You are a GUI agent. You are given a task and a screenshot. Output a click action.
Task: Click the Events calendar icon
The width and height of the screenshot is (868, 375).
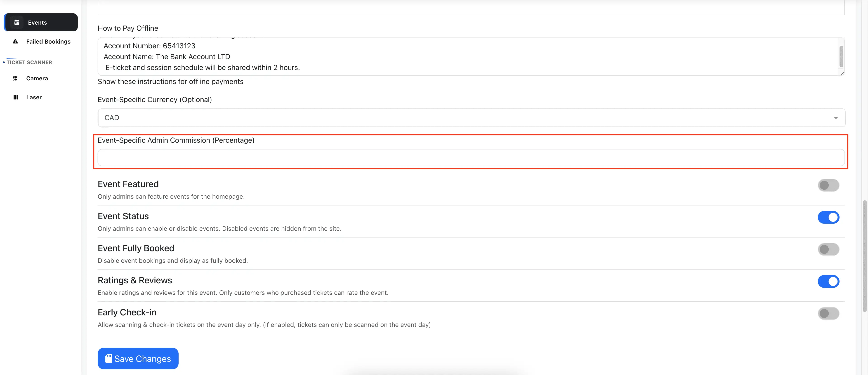[x=17, y=23]
